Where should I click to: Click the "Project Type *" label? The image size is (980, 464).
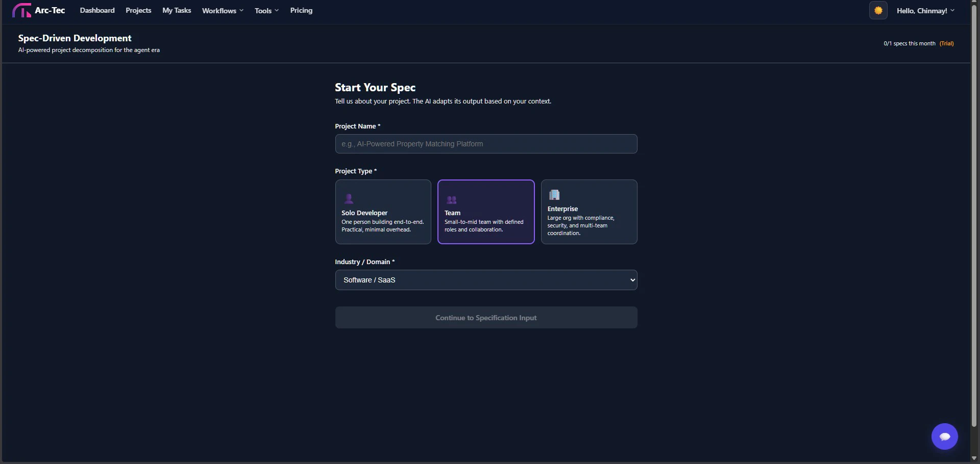click(x=356, y=171)
